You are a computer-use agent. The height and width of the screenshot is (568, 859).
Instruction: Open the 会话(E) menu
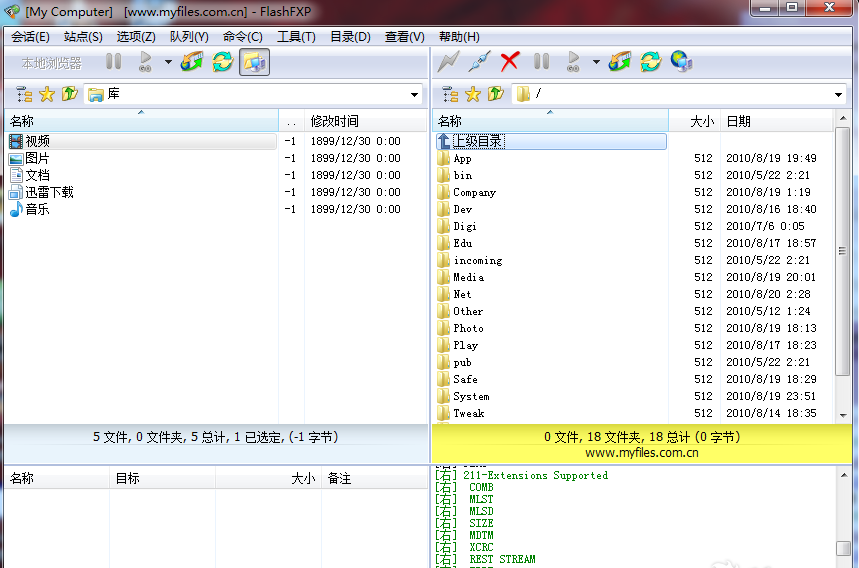coord(30,37)
